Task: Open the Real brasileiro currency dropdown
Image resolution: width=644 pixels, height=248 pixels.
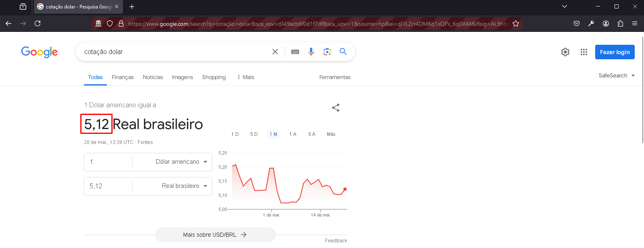Action: 173,186
